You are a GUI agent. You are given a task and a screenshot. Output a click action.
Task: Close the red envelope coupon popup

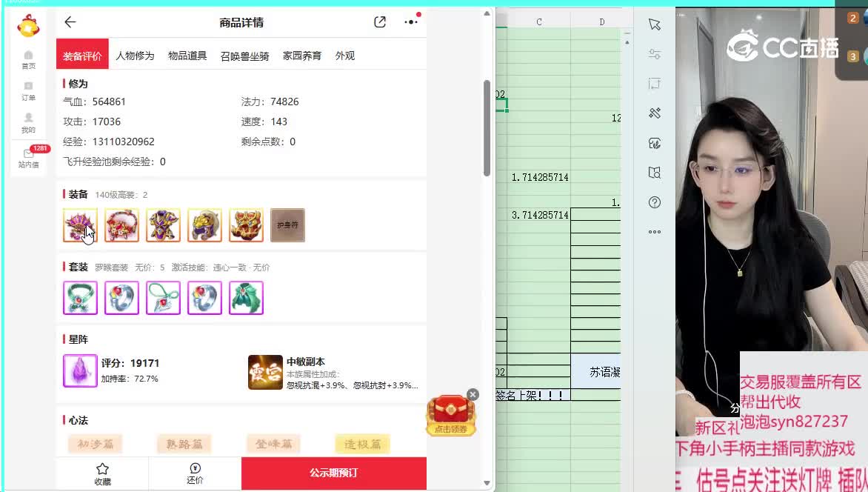(473, 394)
